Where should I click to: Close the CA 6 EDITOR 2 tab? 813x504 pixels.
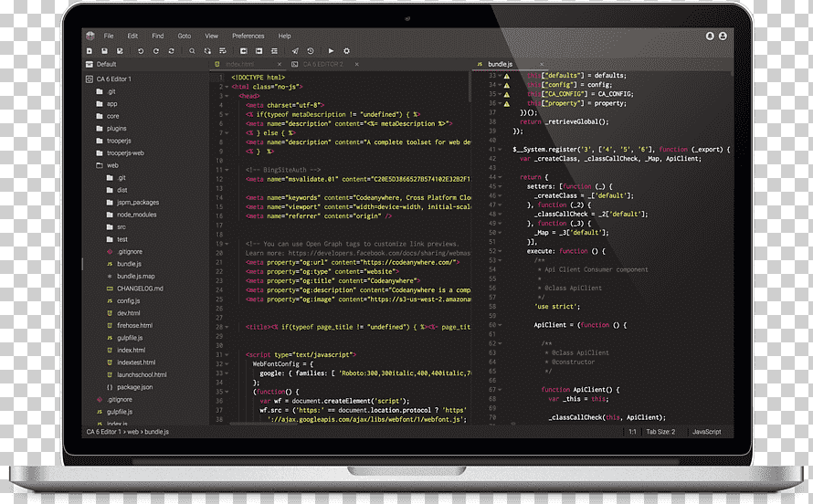(357, 64)
